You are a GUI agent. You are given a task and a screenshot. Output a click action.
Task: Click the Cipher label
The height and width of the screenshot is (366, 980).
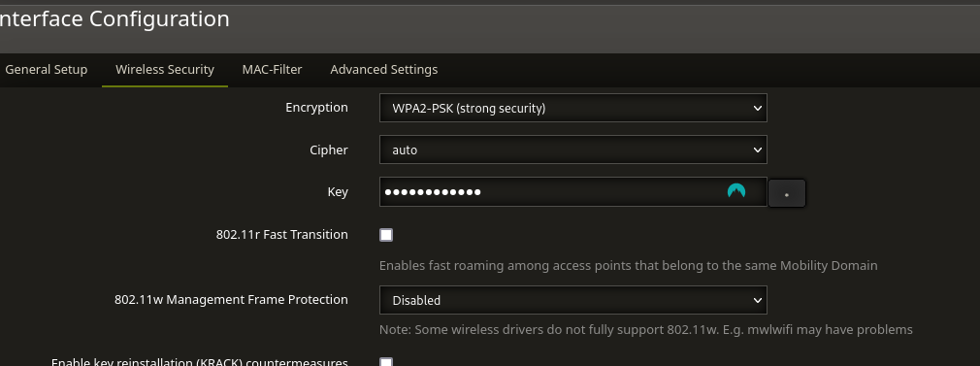(x=329, y=150)
